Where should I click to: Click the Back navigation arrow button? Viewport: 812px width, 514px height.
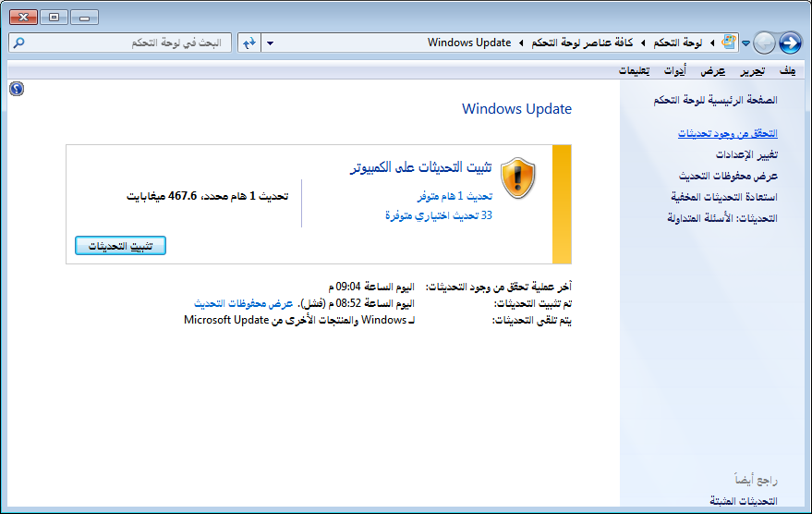[790, 43]
